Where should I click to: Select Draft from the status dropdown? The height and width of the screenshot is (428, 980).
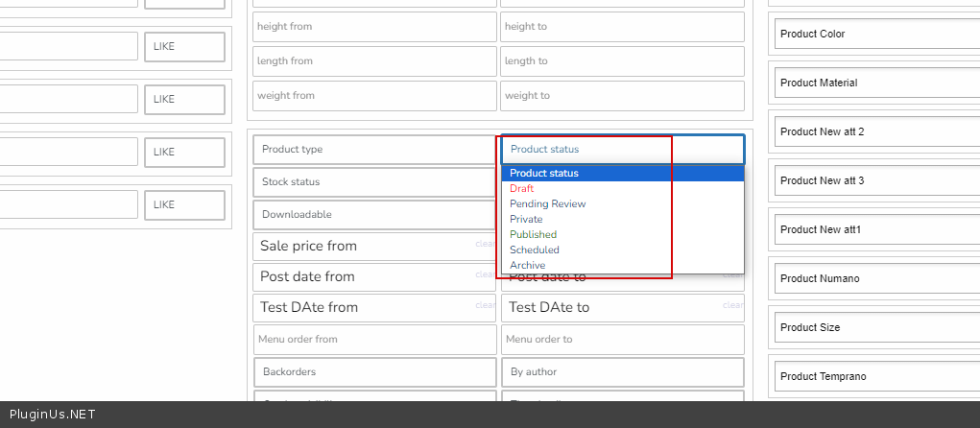pyautogui.click(x=523, y=189)
